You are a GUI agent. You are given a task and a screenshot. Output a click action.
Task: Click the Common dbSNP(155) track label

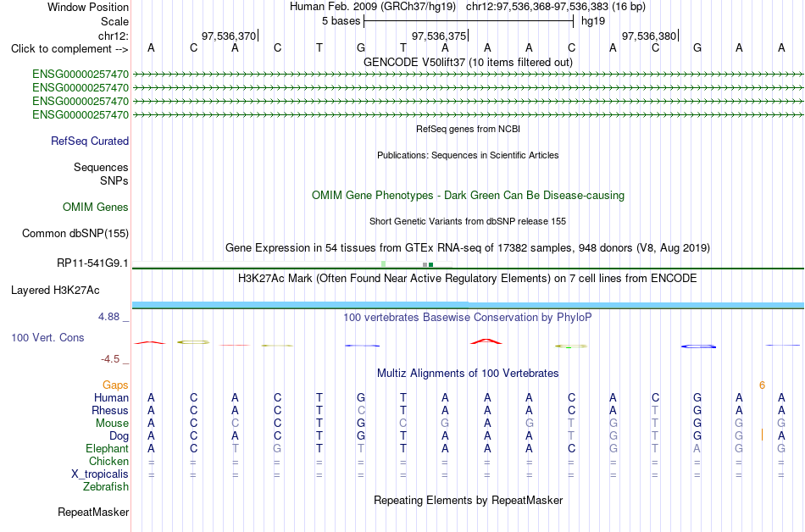[75, 234]
